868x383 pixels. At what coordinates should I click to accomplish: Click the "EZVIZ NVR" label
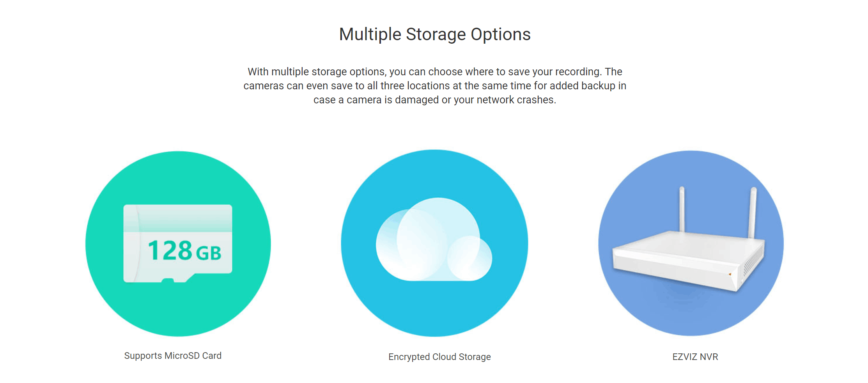[x=695, y=357]
